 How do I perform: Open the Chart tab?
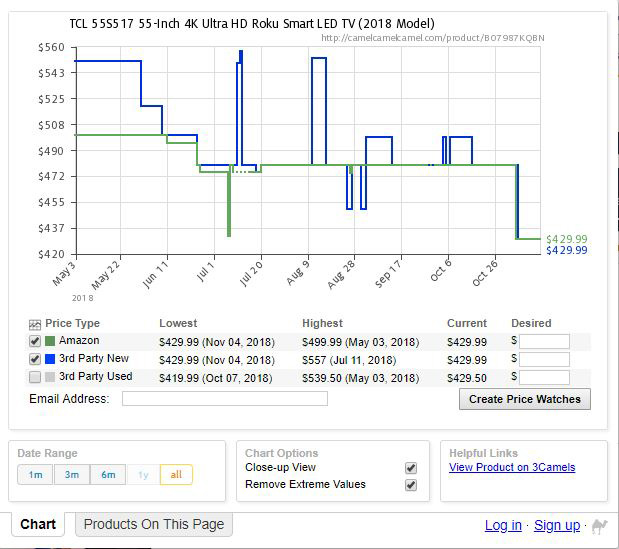[38, 525]
